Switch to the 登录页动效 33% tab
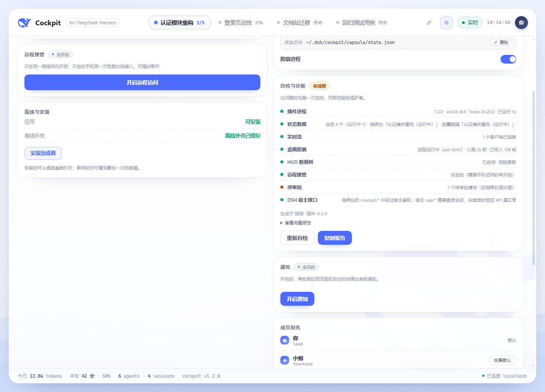Screen dimensions: 545x392 (x=241, y=23)
